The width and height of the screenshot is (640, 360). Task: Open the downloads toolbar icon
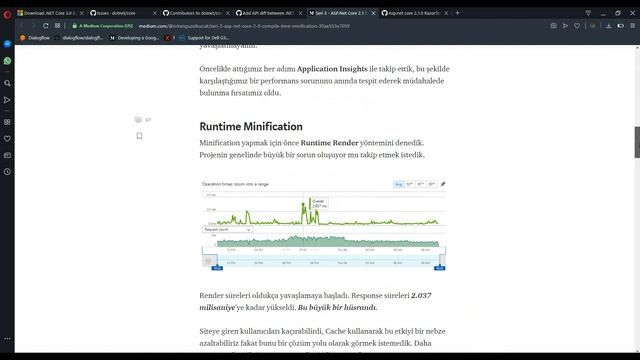[x=609, y=26]
